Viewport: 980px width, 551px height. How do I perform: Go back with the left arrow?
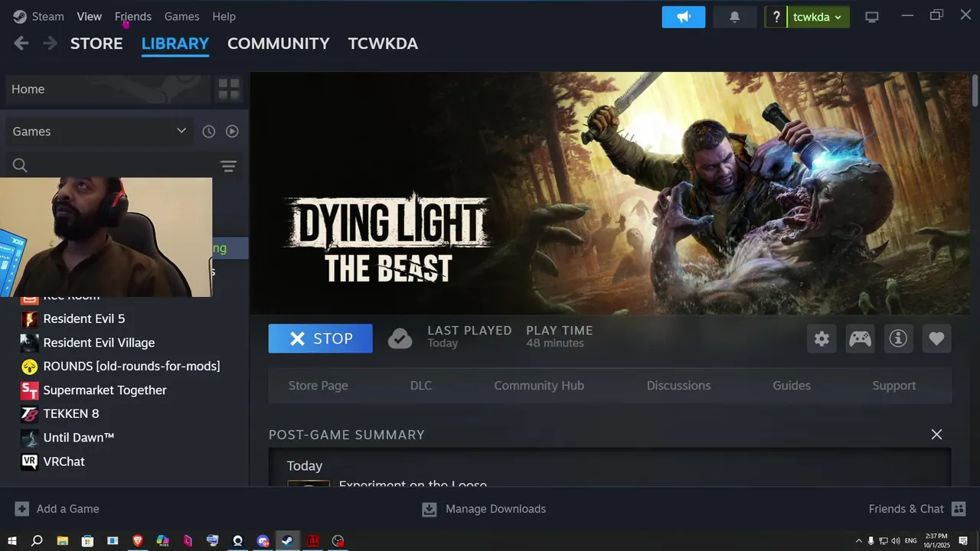(x=21, y=44)
